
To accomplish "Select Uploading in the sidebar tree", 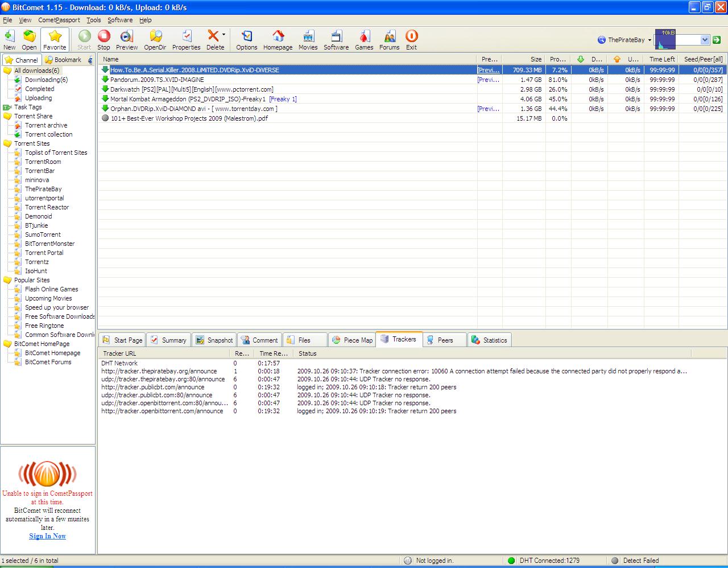I will 38,98.
